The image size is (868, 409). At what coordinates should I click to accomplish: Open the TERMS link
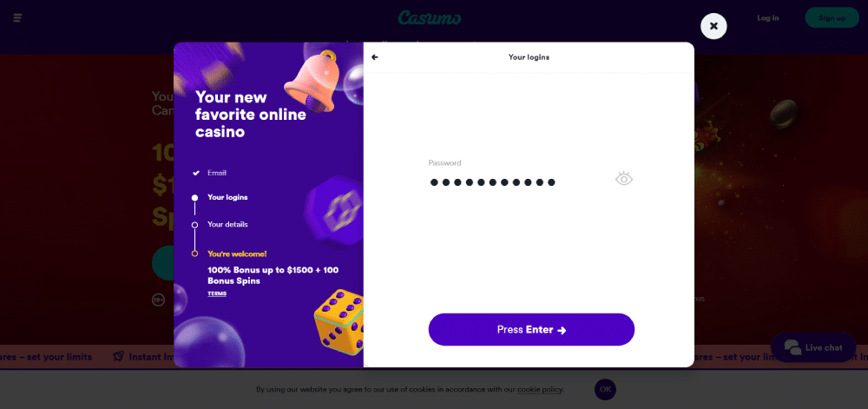coord(217,294)
